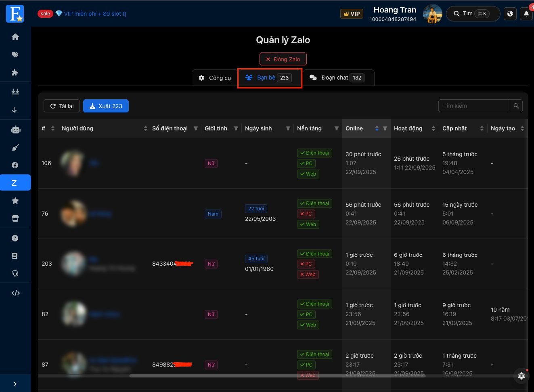The height and width of the screenshot is (392, 534).
Task: Switch to the Đoạn chat tab
Action: pyautogui.click(x=338, y=78)
